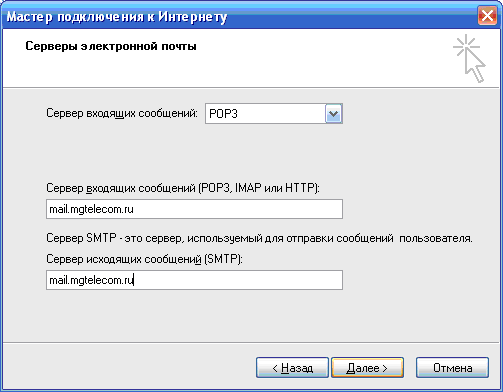Expand the incoming server type dropdown arrow
The width and height of the screenshot is (503, 392).
click(333, 114)
